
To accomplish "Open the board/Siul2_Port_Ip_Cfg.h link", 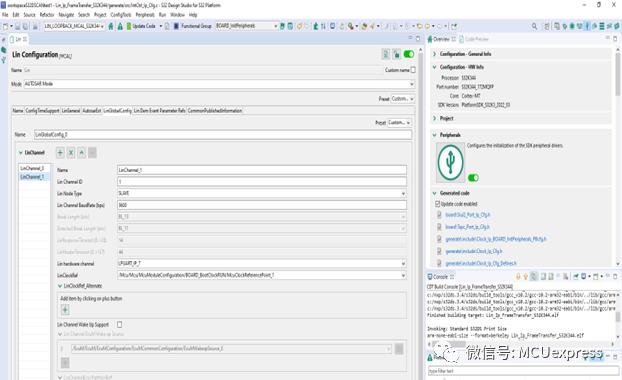I will pyautogui.click(x=468, y=215).
